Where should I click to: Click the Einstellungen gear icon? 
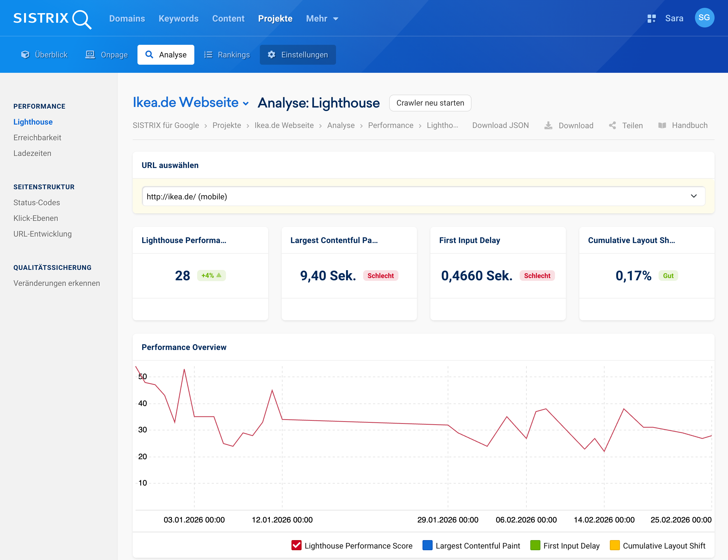pos(271,55)
